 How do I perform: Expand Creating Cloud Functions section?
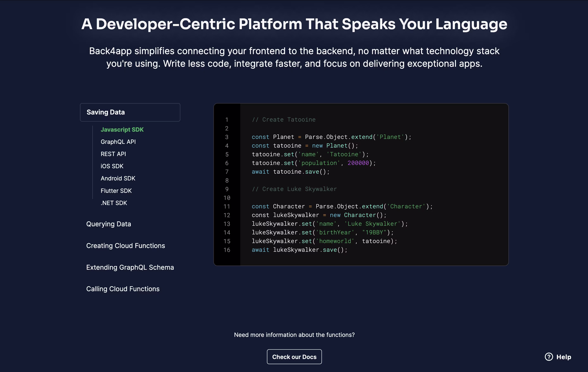click(125, 246)
